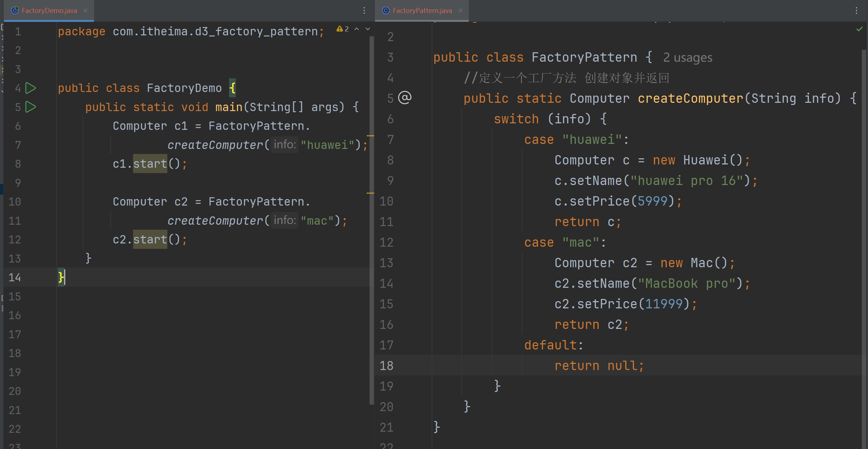
Task: Close the FactoryDemo.java tab
Action: tap(85, 10)
